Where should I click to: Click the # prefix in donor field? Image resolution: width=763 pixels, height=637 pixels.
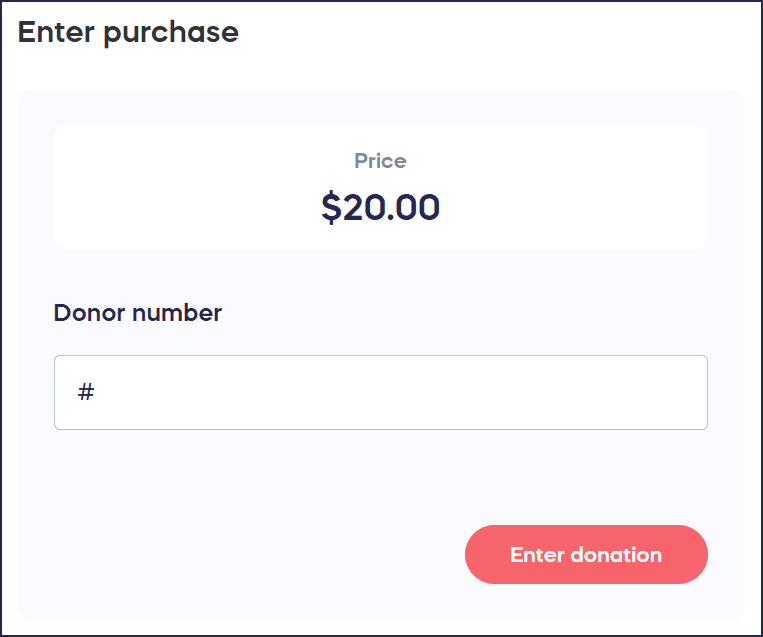point(86,392)
